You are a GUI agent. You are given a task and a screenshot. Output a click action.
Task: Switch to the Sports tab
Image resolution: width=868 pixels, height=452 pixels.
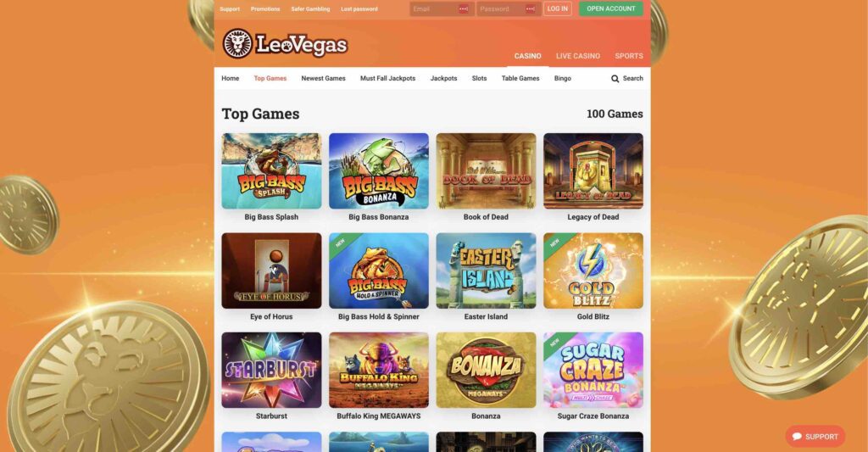point(629,56)
